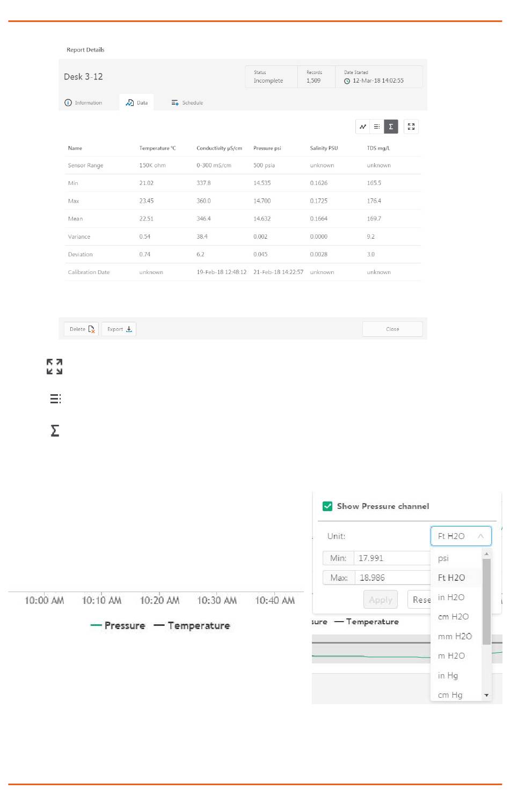
Task: Click the Max pressure value field
Action: click(x=393, y=578)
